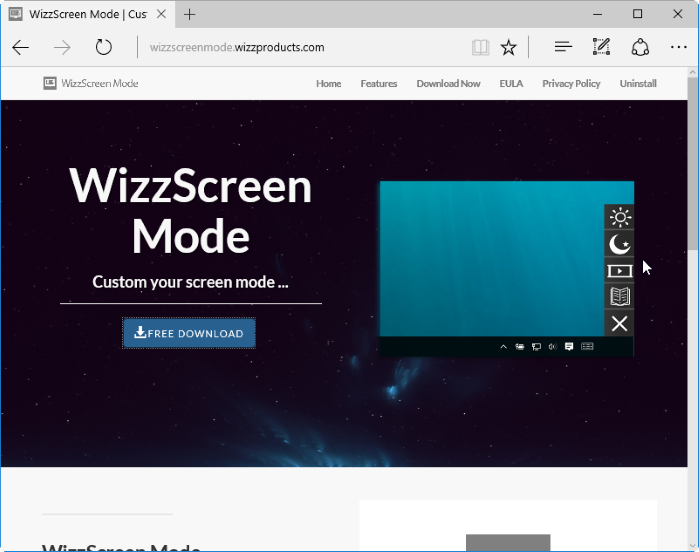Viewport: 699px width, 552px height.
Task: Select the WizzScreen Mode browser tab
Action: [x=88, y=14]
